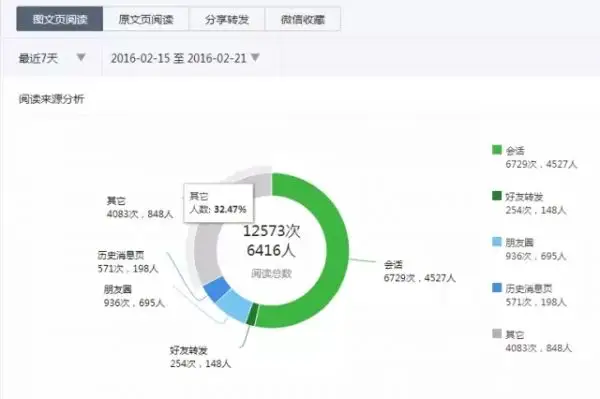
Task: Click 571次，198人 callout left of chart
Action: click(128, 269)
